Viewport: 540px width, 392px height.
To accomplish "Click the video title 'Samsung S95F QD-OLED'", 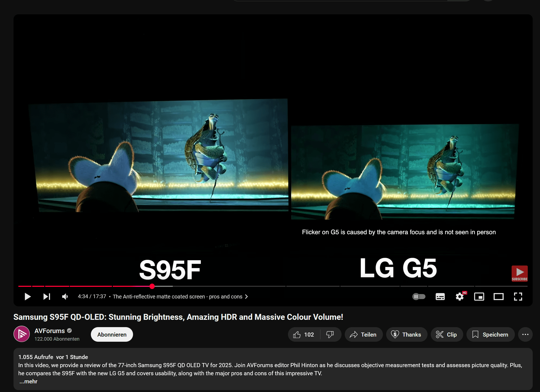I will coord(178,317).
